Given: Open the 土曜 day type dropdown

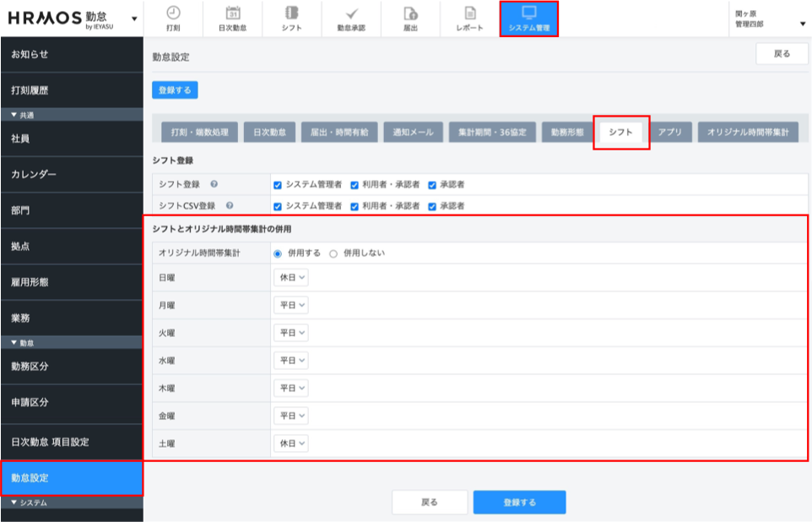Looking at the screenshot, I should coord(291,443).
